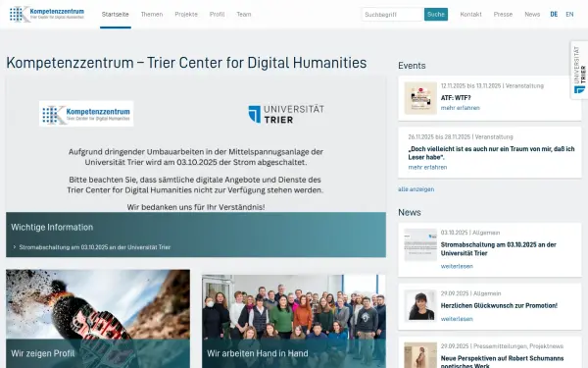
Task: Click Kompetenzzentrum logo in banner image
Action: tap(86, 114)
